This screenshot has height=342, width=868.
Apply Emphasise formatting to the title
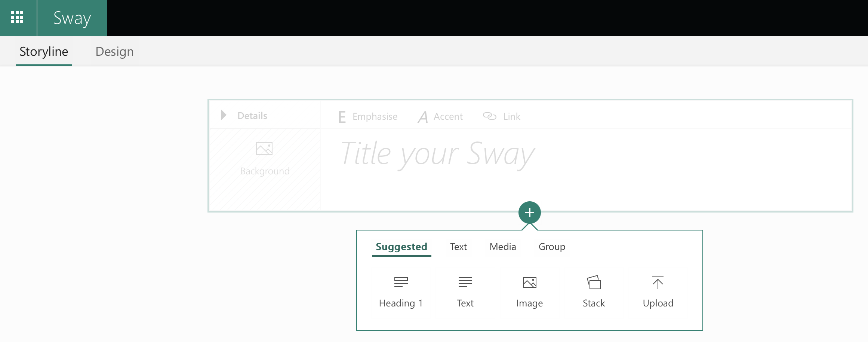pyautogui.click(x=368, y=117)
